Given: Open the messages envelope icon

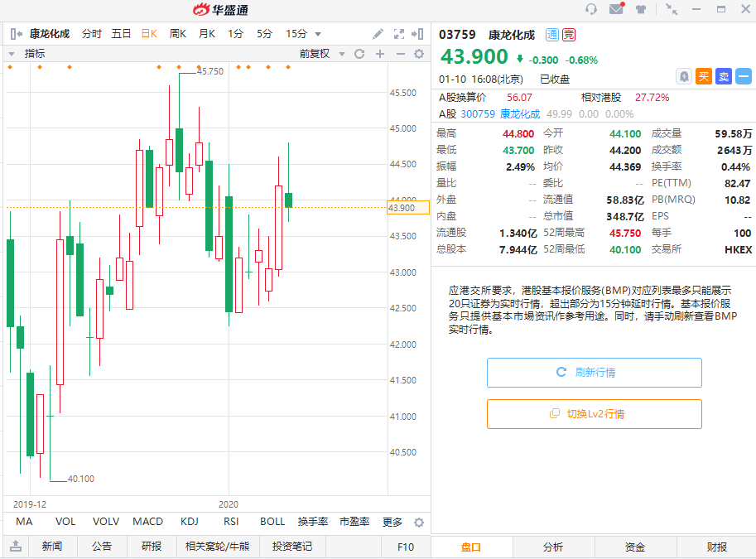Looking at the screenshot, I should [617, 8].
